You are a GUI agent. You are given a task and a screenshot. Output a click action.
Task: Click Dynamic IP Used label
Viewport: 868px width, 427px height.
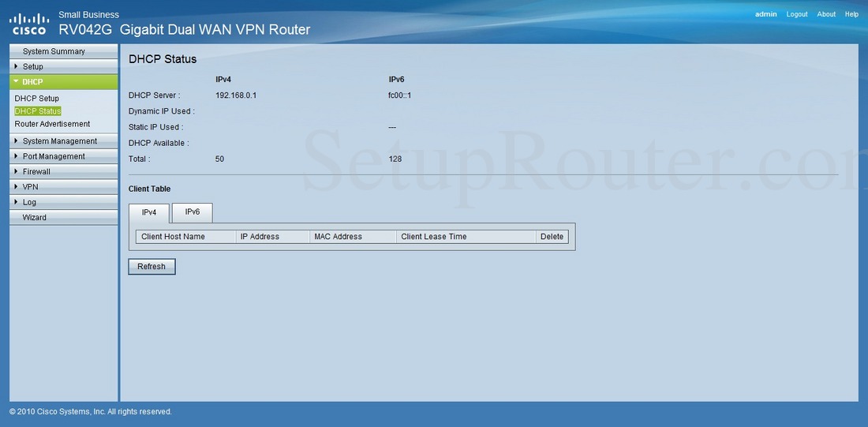tap(161, 111)
